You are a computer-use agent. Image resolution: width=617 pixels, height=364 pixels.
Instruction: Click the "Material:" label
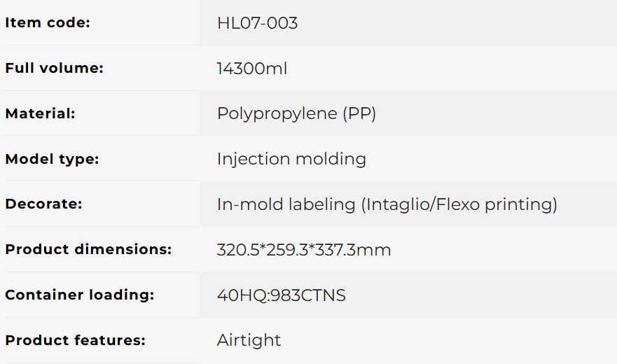(40, 113)
